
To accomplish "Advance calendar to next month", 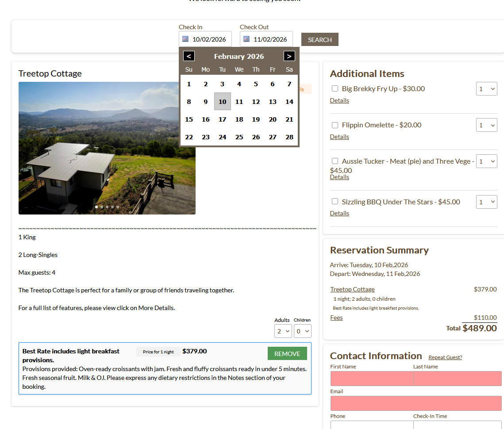I will click(289, 56).
